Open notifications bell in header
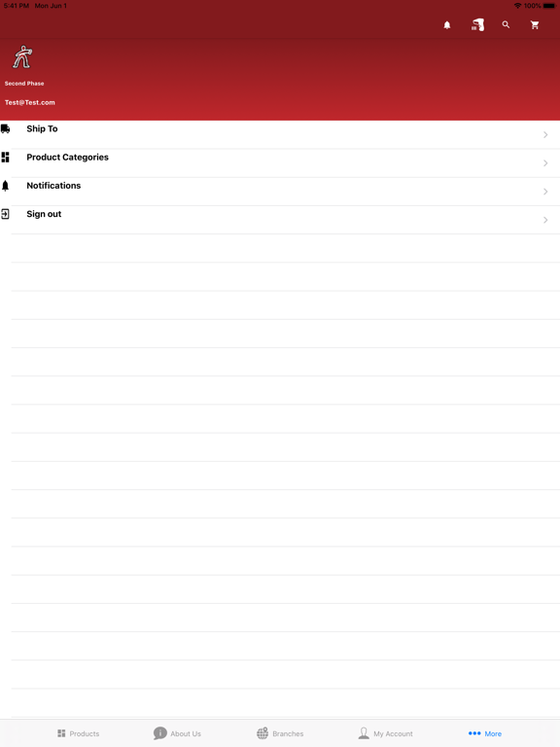Viewport: 560px width, 747px height. [446, 25]
